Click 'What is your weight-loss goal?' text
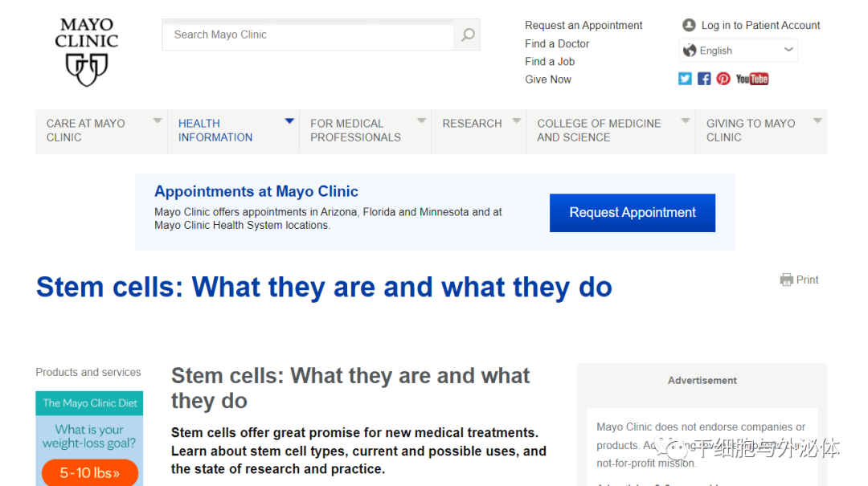This screenshot has width=868, height=486. 89,436
